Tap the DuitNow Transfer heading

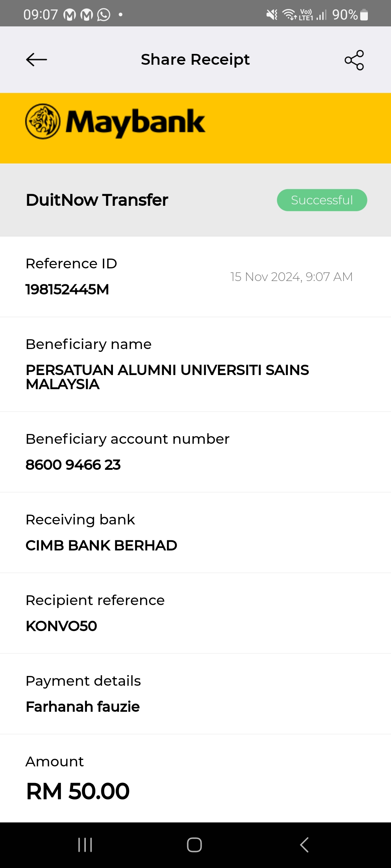pos(97,200)
